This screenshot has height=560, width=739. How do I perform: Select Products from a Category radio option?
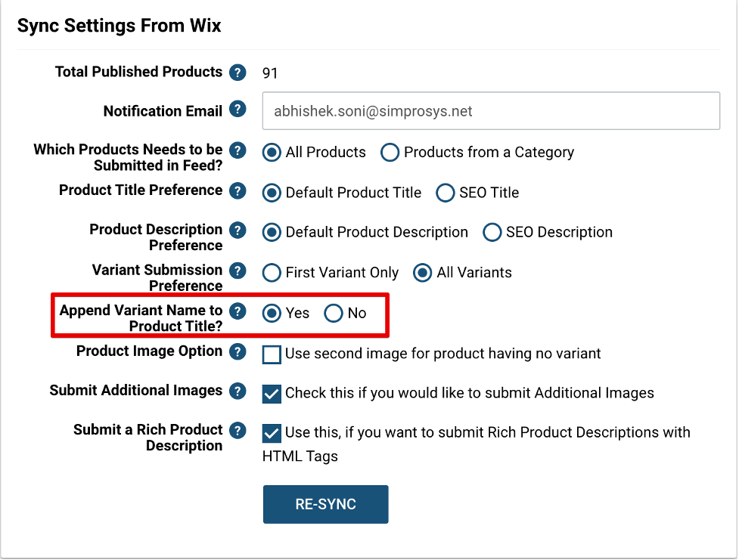[x=390, y=153]
